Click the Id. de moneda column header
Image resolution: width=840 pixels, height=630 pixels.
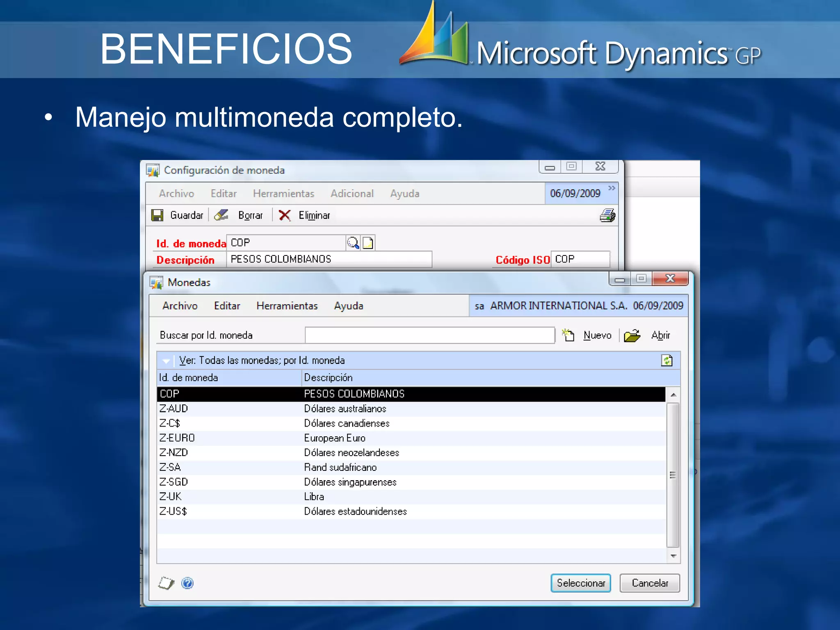(229, 377)
